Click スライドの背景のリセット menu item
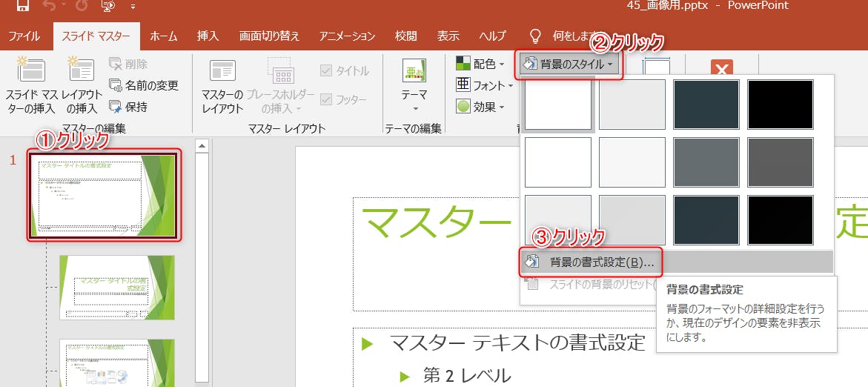 (589, 285)
